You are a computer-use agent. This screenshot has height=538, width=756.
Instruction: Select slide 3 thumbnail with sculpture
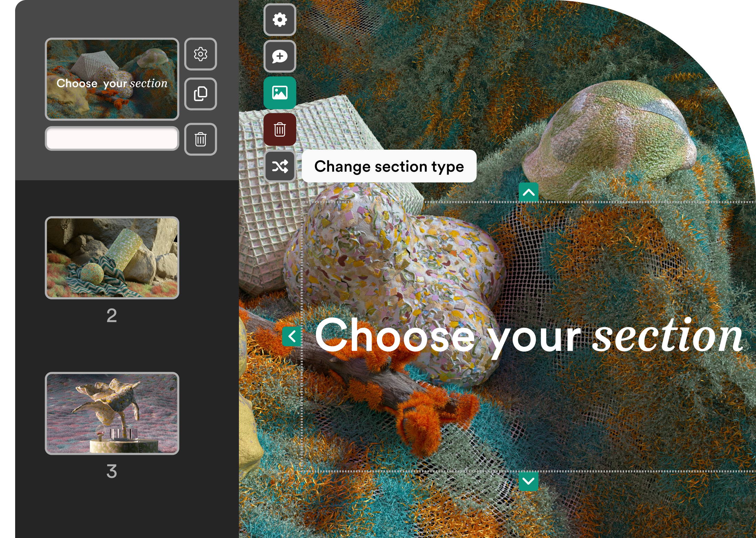[112, 413]
